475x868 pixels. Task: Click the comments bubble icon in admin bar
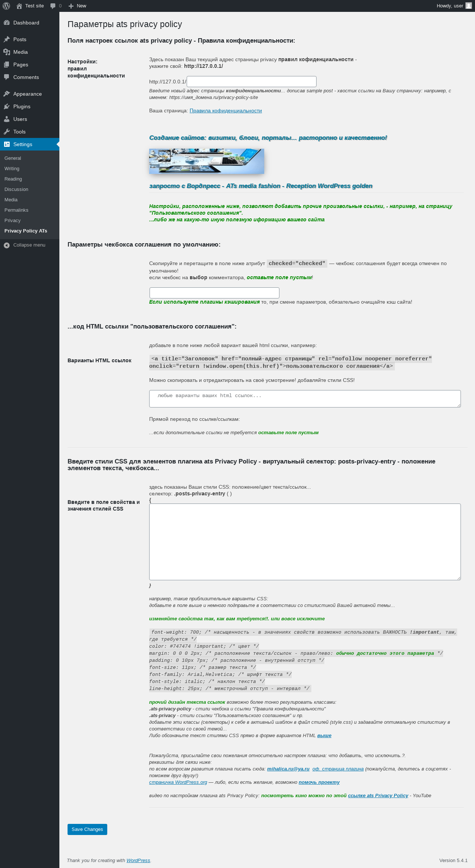click(x=53, y=6)
